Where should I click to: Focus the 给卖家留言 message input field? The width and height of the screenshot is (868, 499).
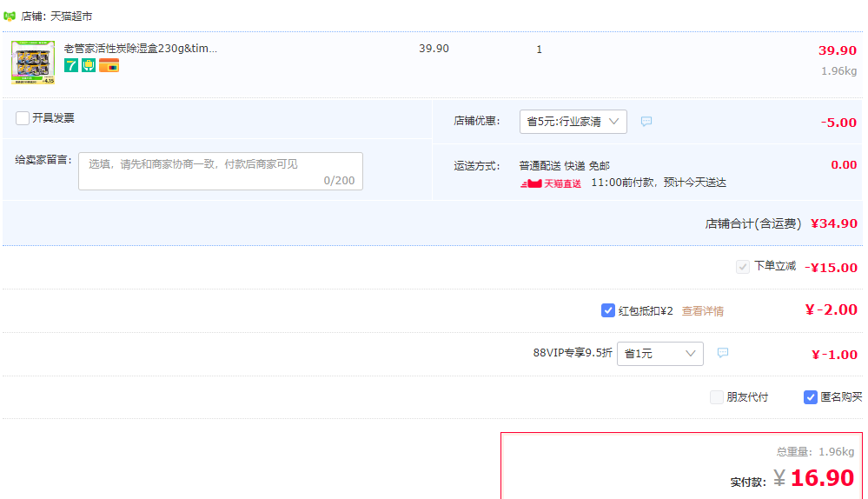coord(221,171)
